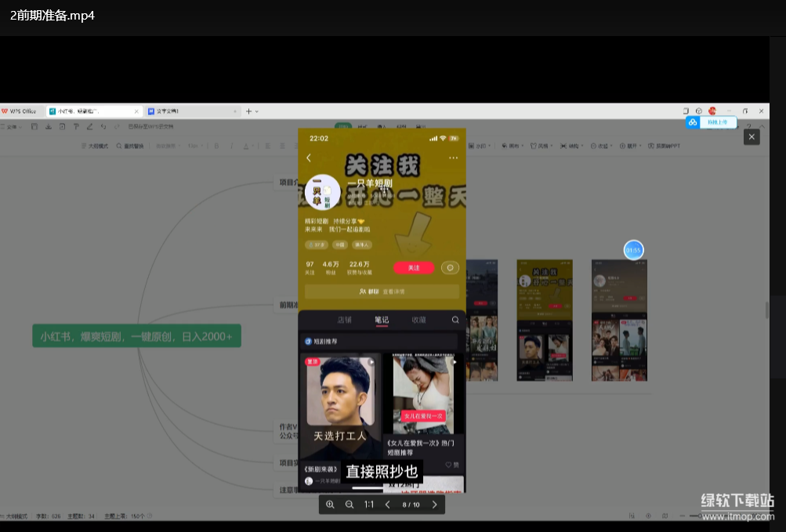Select the yellow profile thumbnail in the document

(545, 320)
